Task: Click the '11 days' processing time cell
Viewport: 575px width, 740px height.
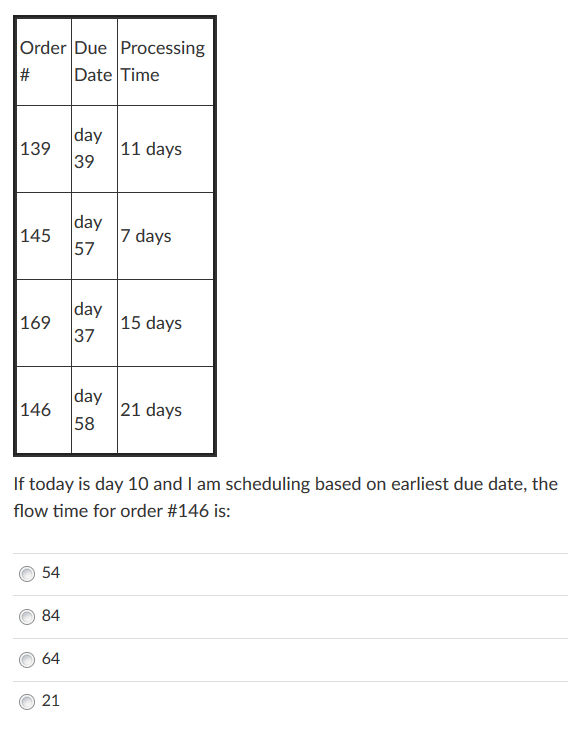Action: pos(165,149)
